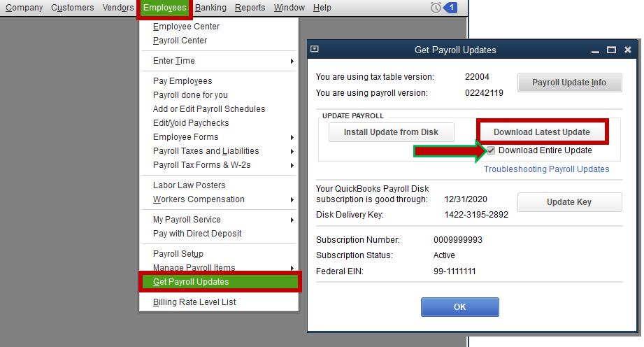Open the reminders clock icon in menu bar
Image resolution: width=644 pixels, height=347 pixels.
point(436,8)
